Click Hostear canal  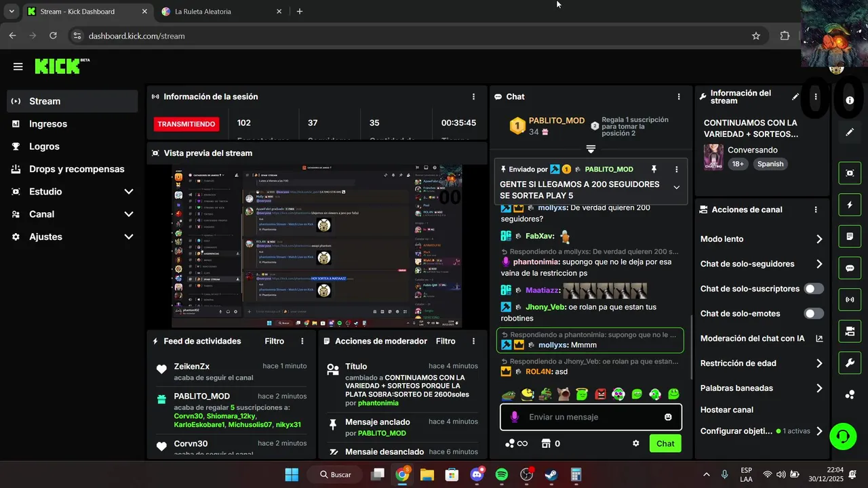coord(726,410)
